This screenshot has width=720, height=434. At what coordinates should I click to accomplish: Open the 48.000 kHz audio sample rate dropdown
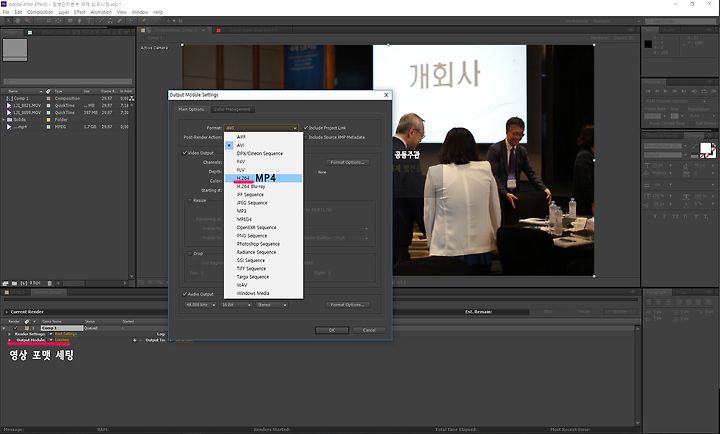(x=200, y=305)
